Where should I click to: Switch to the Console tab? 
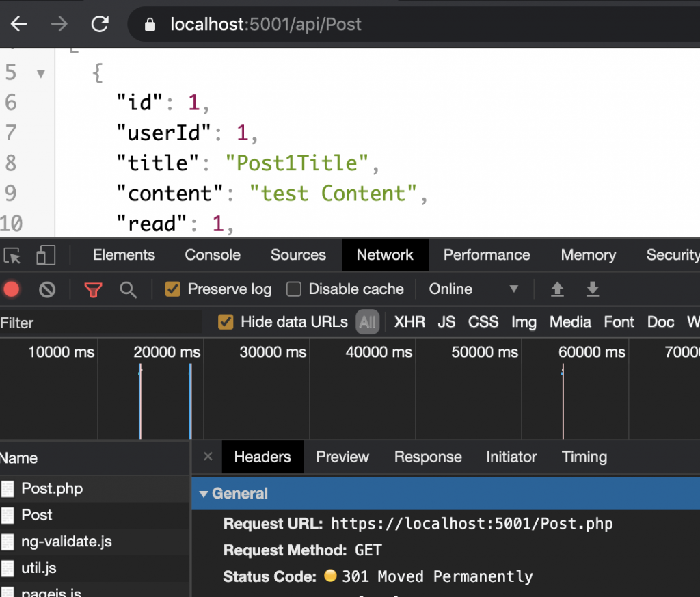click(x=213, y=255)
